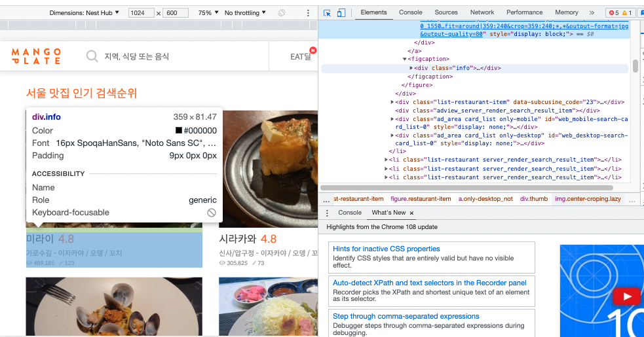The width and height of the screenshot is (644, 337).
Task: Open device toolbar more options menu
Action: point(308,12)
